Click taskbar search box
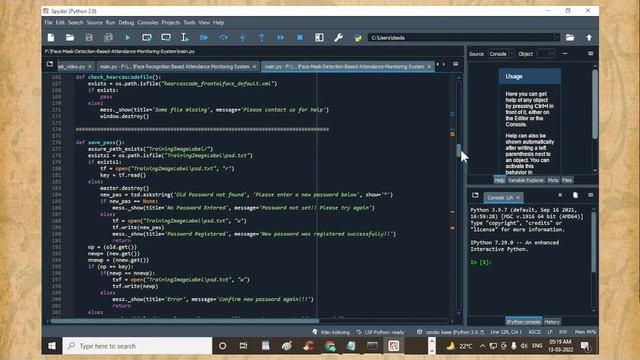Image resolution: width=640 pixels, height=360 pixels. 138,346
